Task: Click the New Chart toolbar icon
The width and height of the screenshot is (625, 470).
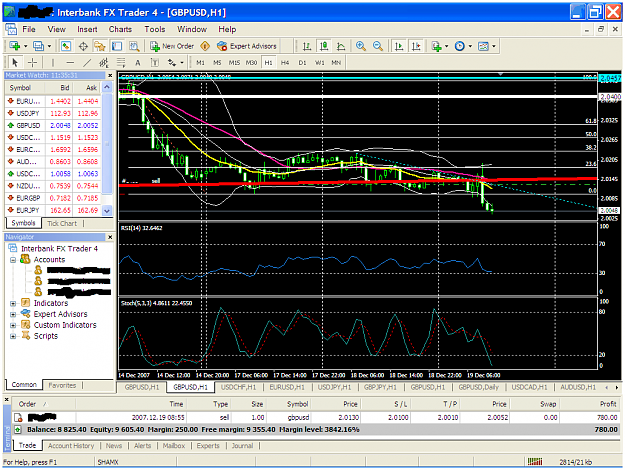Action: [x=14, y=46]
